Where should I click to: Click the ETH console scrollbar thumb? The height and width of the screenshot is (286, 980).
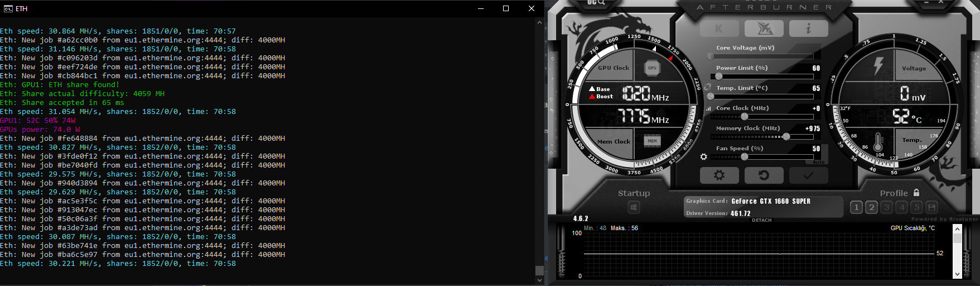[539, 270]
